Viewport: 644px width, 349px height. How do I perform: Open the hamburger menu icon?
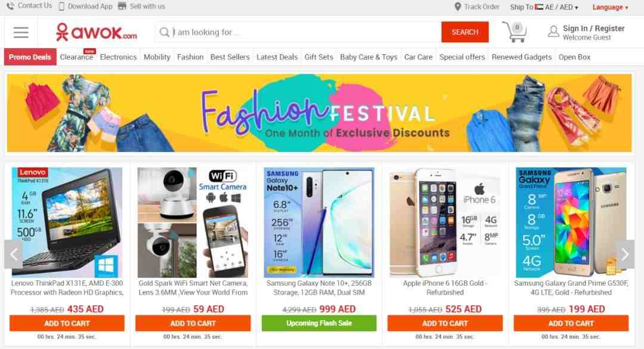click(21, 32)
